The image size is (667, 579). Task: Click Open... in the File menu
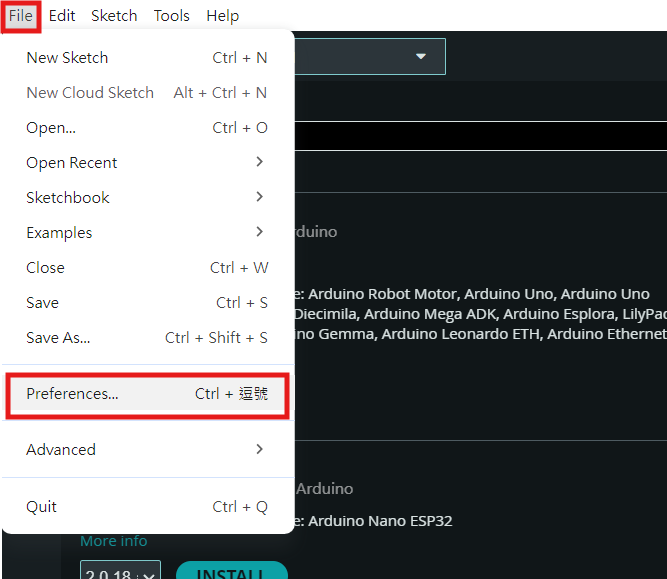(147, 128)
